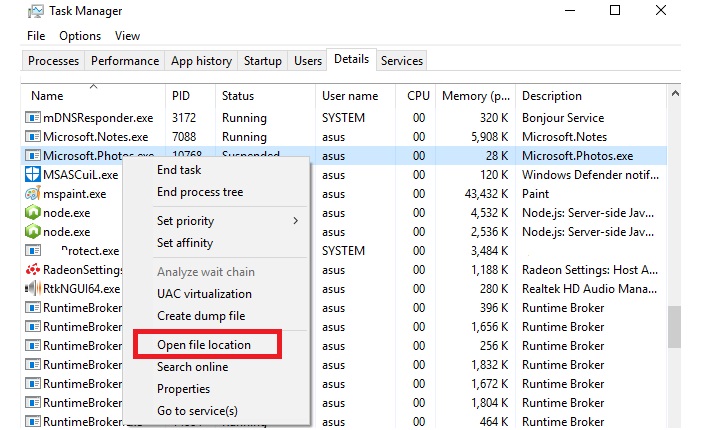Sort by the User name column header
The width and height of the screenshot is (701, 430).
[x=355, y=96]
